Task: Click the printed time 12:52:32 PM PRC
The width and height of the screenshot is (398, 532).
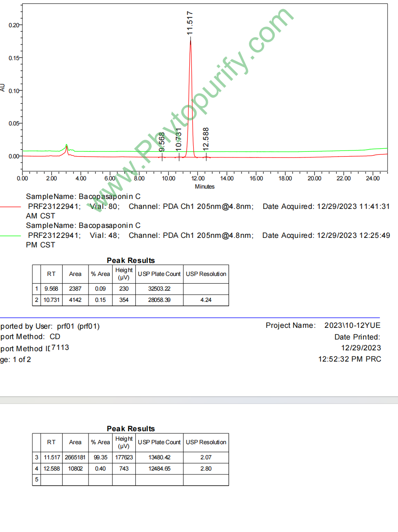Action: (x=350, y=359)
